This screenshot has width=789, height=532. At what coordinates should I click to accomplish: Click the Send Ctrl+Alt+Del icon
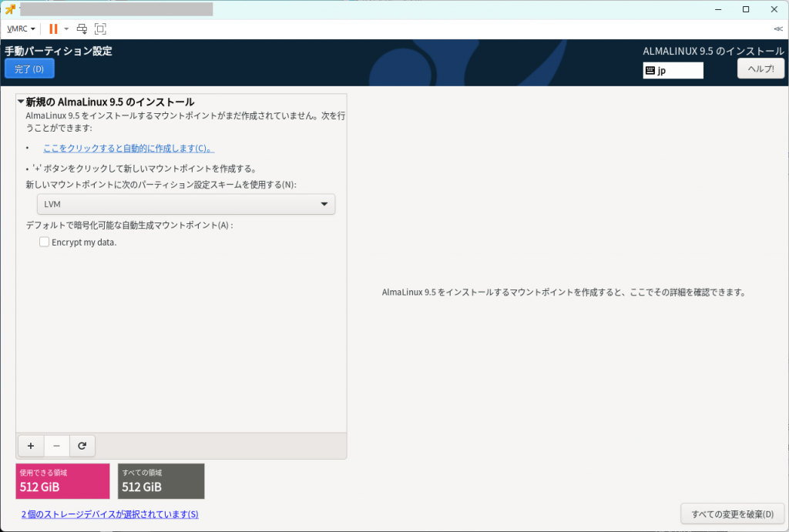point(82,28)
